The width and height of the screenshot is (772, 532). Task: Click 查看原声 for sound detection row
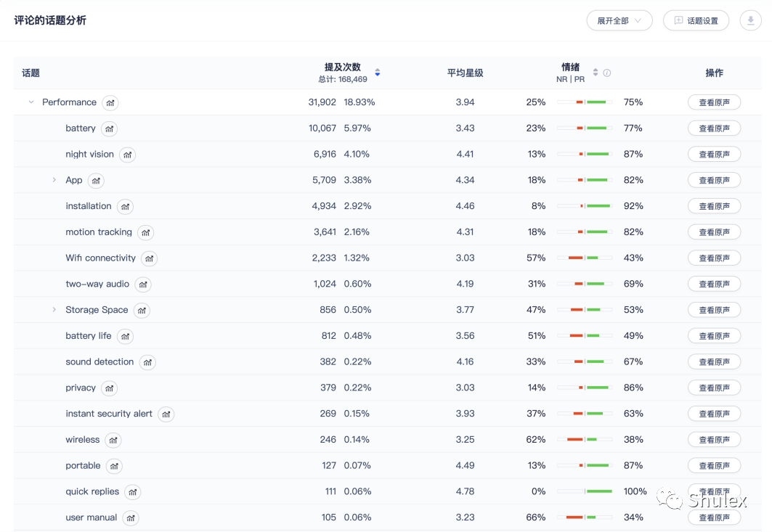(714, 362)
